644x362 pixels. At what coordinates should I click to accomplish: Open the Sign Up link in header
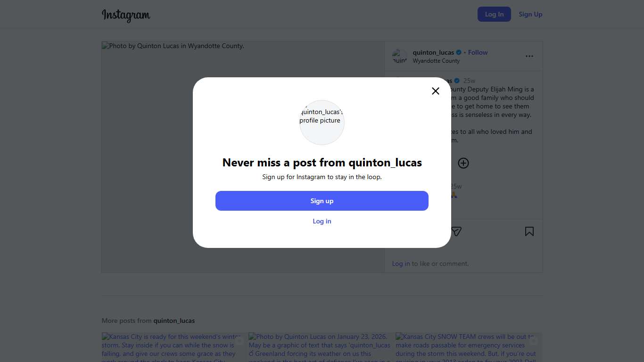[x=530, y=14]
